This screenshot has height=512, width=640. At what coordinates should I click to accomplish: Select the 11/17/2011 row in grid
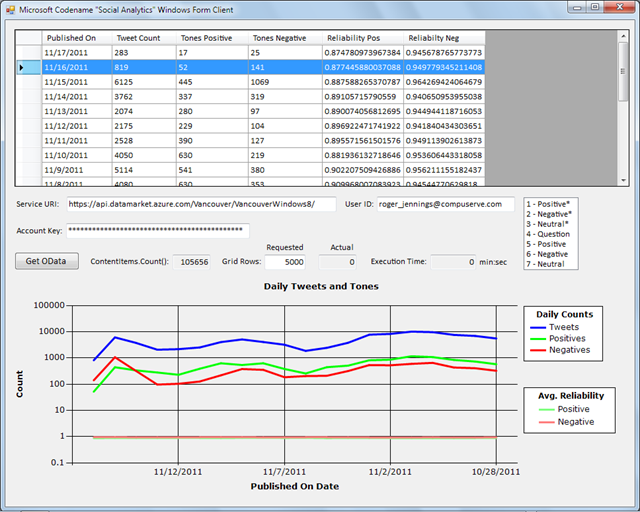[76, 52]
